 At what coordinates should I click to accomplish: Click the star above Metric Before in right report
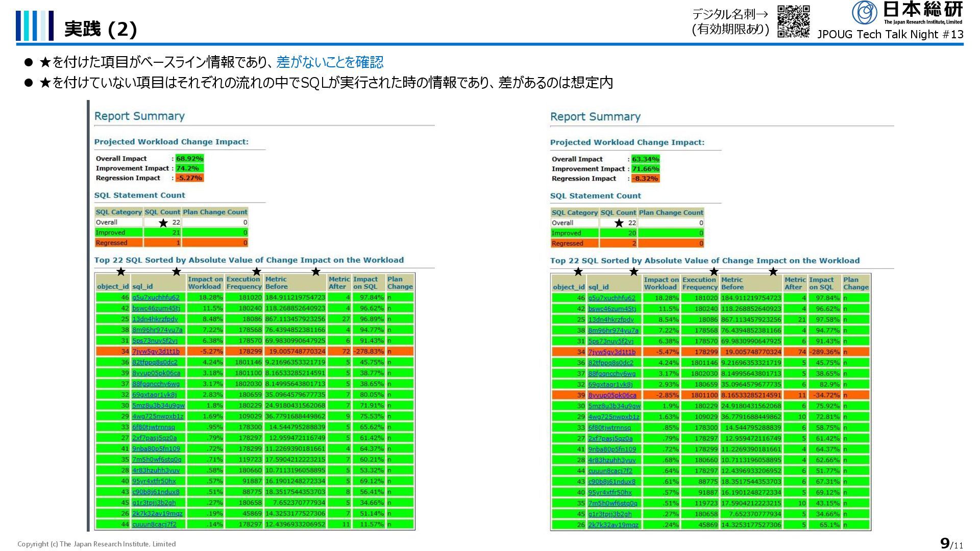pyautogui.click(x=773, y=272)
